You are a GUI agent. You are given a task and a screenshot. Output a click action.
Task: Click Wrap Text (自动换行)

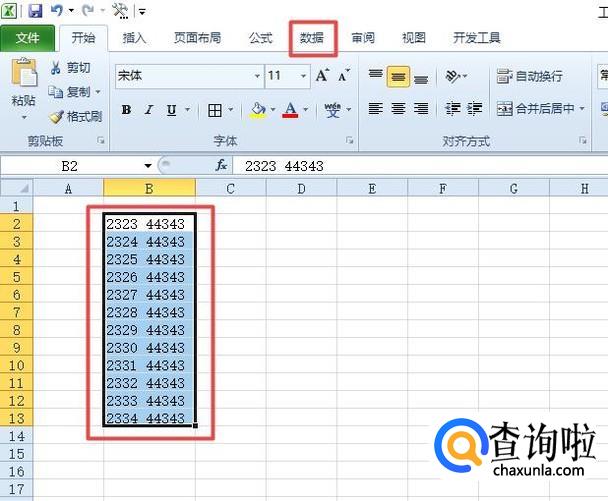(x=529, y=76)
